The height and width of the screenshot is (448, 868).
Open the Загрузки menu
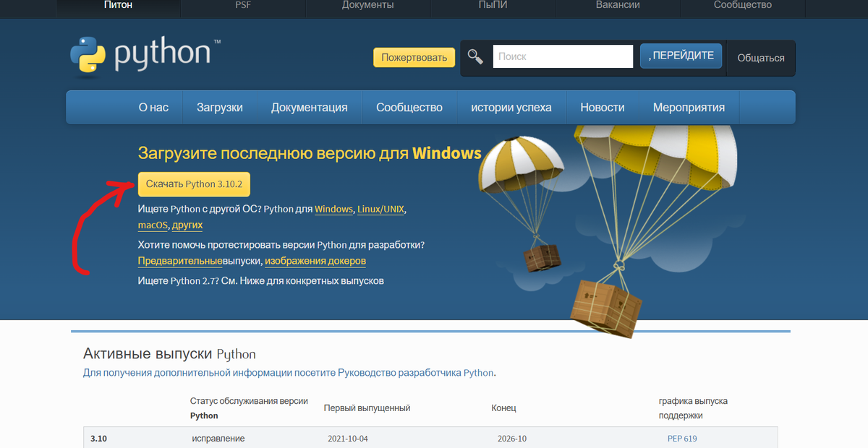(x=220, y=108)
